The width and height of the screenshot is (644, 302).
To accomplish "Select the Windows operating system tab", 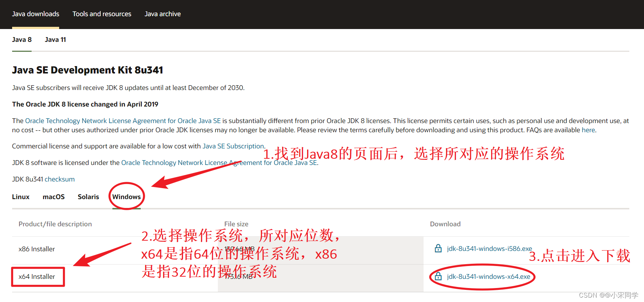I will click(x=126, y=197).
